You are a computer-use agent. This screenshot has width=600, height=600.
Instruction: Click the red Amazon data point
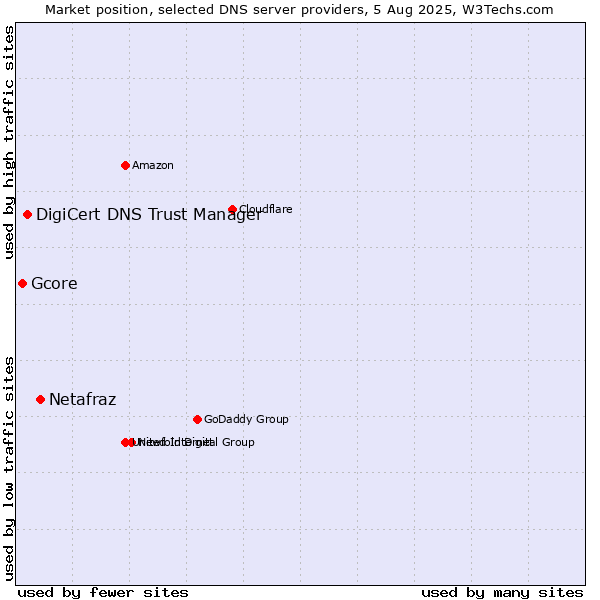click(125, 165)
